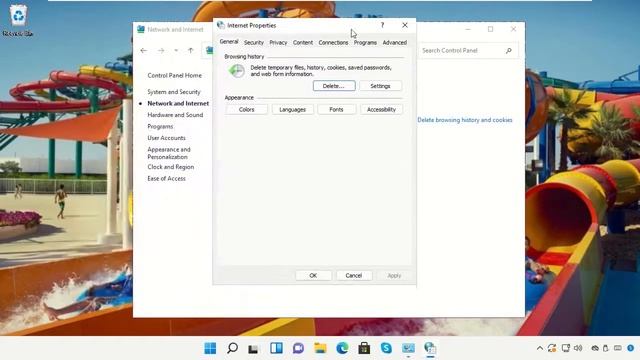Open the Widgets panel in taskbar
The height and width of the screenshot is (360, 640).
click(276, 348)
